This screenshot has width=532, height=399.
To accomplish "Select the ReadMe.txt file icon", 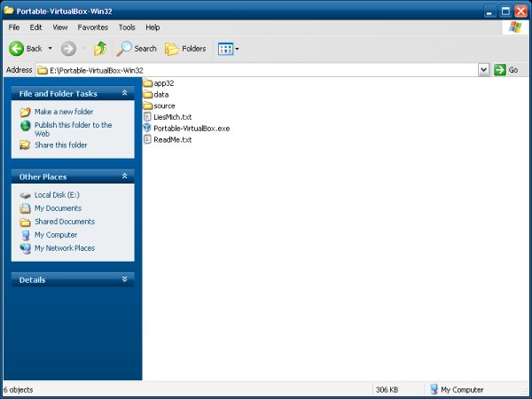I will pyautogui.click(x=147, y=139).
